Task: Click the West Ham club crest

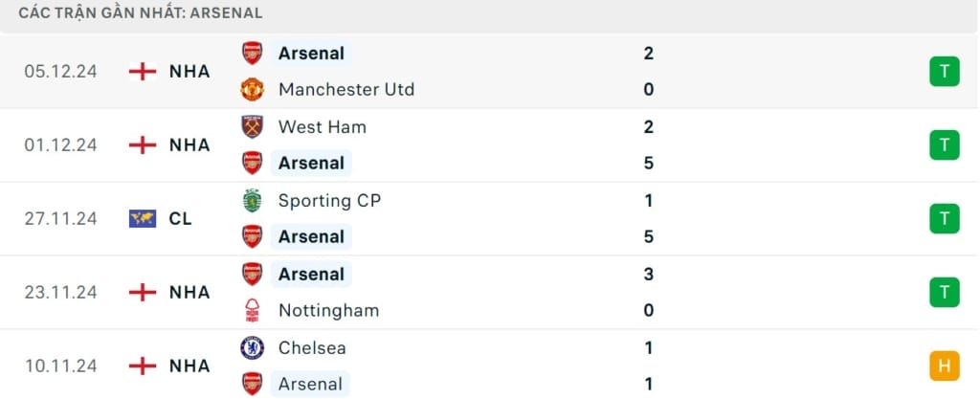Action: 252,126
